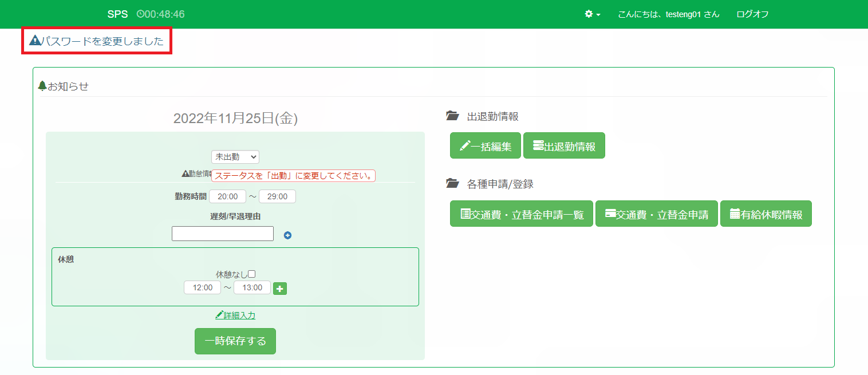Expand the settings caret menu in header

pyautogui.click(x=598, y=15)
